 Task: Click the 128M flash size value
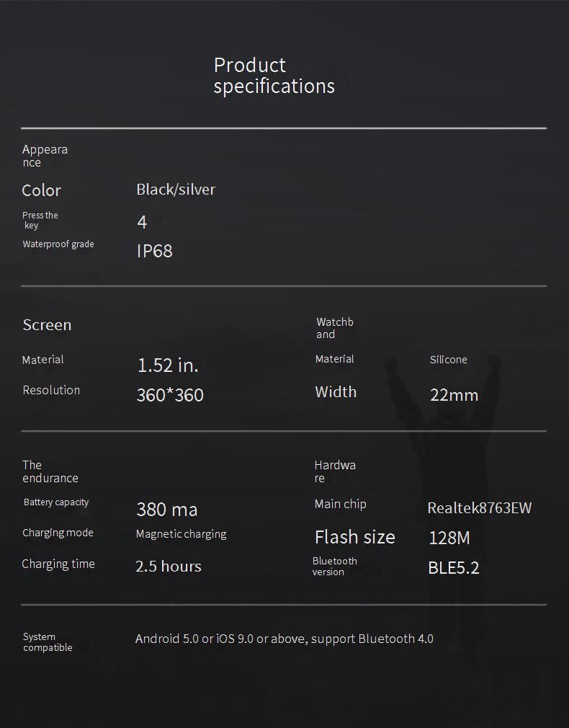[x=449, y=538]
